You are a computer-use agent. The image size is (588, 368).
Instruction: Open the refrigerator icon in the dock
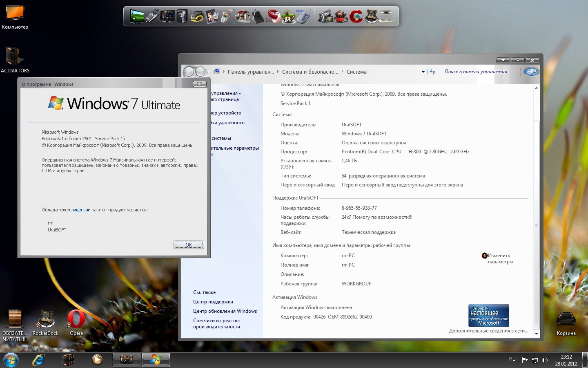(182, 16)
